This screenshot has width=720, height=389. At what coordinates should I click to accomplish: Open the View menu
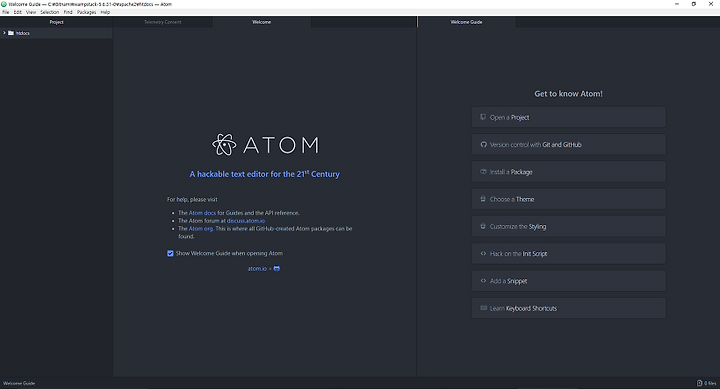[31, 12]
